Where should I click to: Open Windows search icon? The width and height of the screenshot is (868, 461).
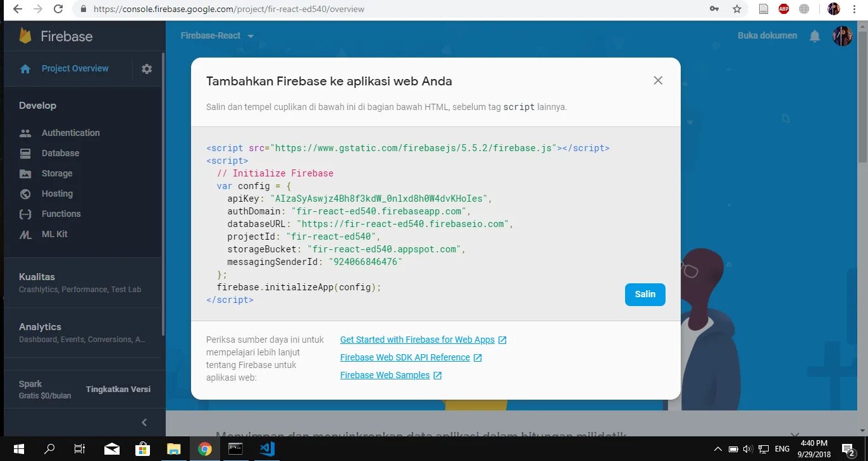click(x=49, y=449)
